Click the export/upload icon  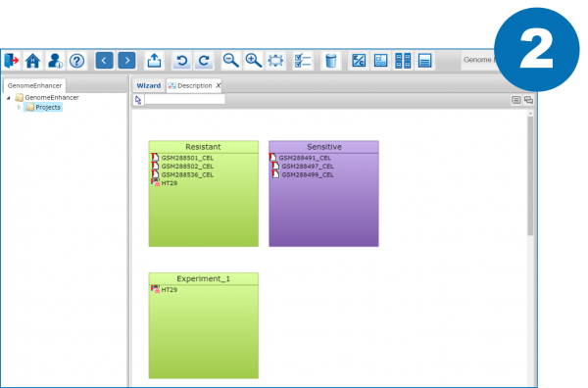click(154, 61)
